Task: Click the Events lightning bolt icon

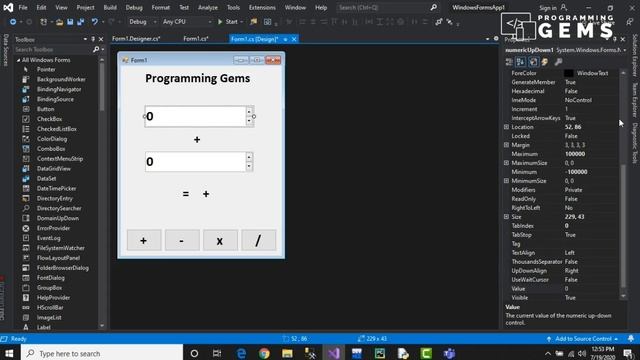Action: (545, 62)
